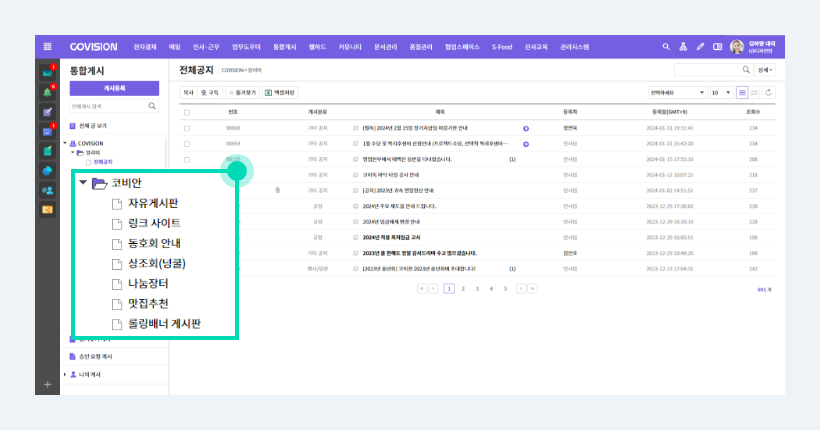Go to page 2
820x430 pixels.
pyautogui.click(x=463, y=289)
